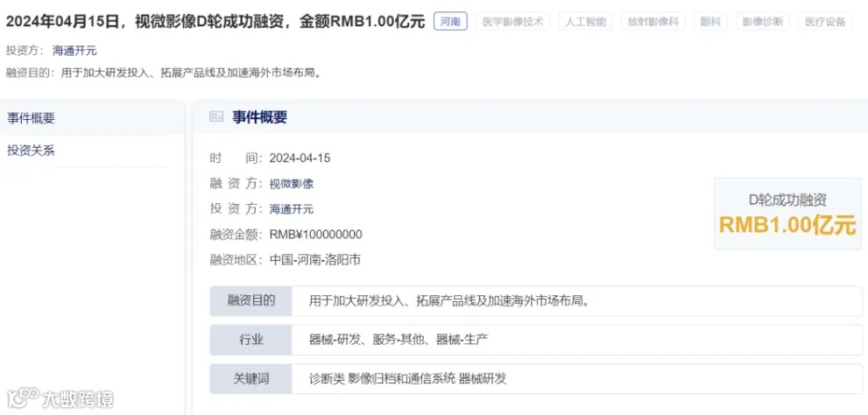Click the region 中国-河南-洛阳市
Image resolution: width=868 pixels, height=415 pixels.
click(315, 259)
